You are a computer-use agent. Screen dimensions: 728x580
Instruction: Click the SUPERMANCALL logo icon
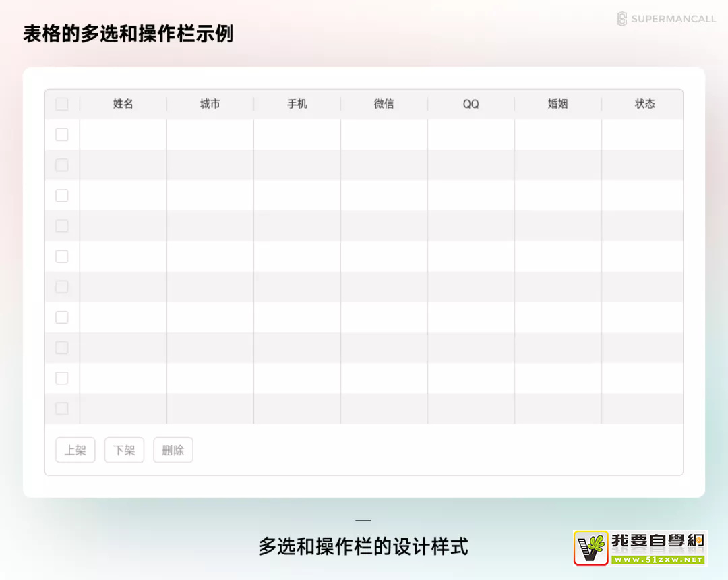pyautogui.click(x=622, y=19)
